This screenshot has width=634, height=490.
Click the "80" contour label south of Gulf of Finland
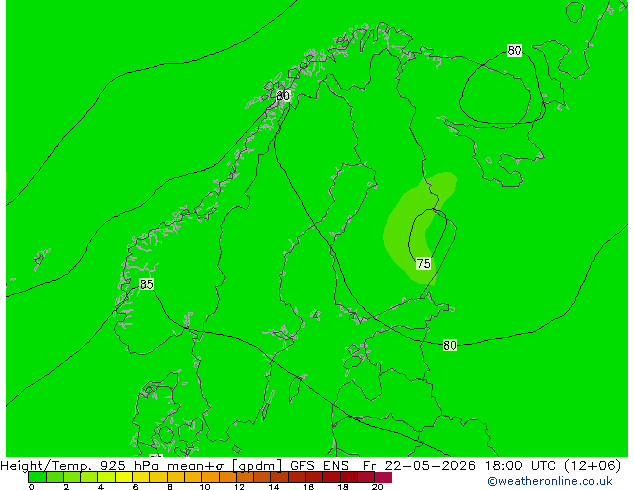point(450,345)
